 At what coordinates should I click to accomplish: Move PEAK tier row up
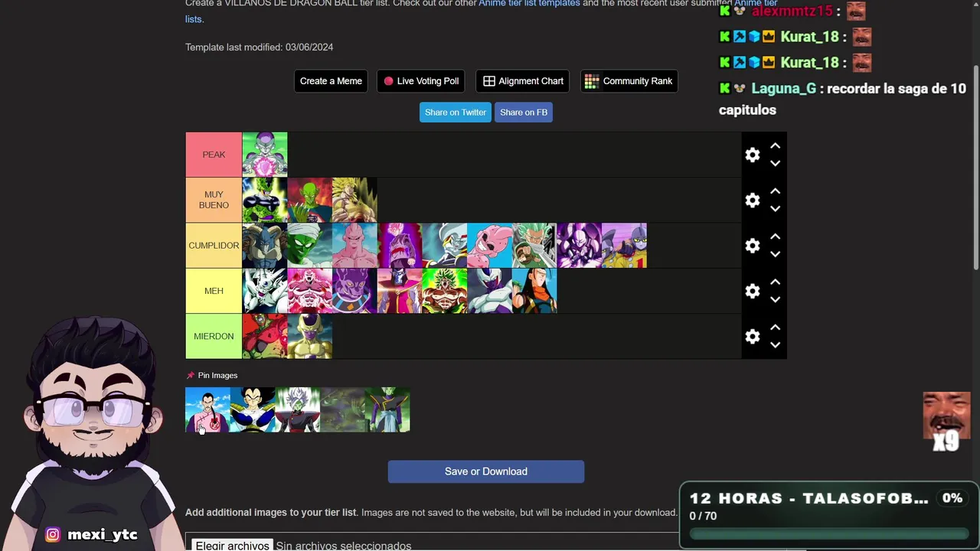pos(775,145)
